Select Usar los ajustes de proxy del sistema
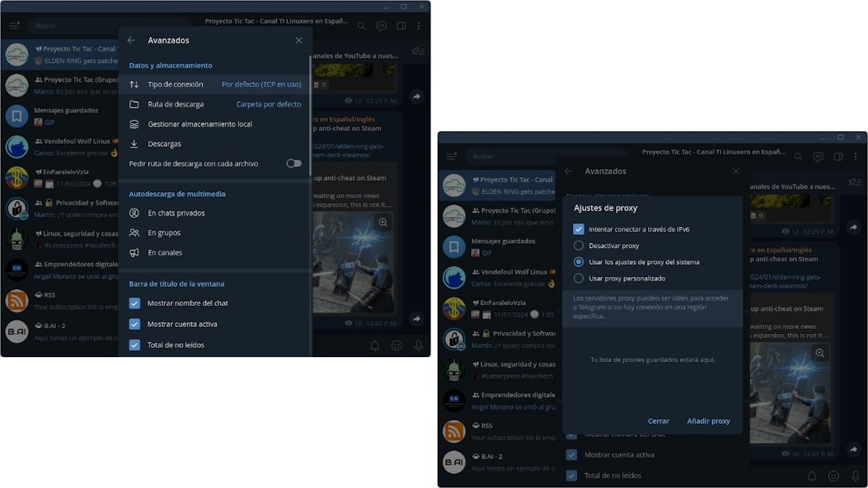Screen dimensions: 868x488 coord(579,262)
